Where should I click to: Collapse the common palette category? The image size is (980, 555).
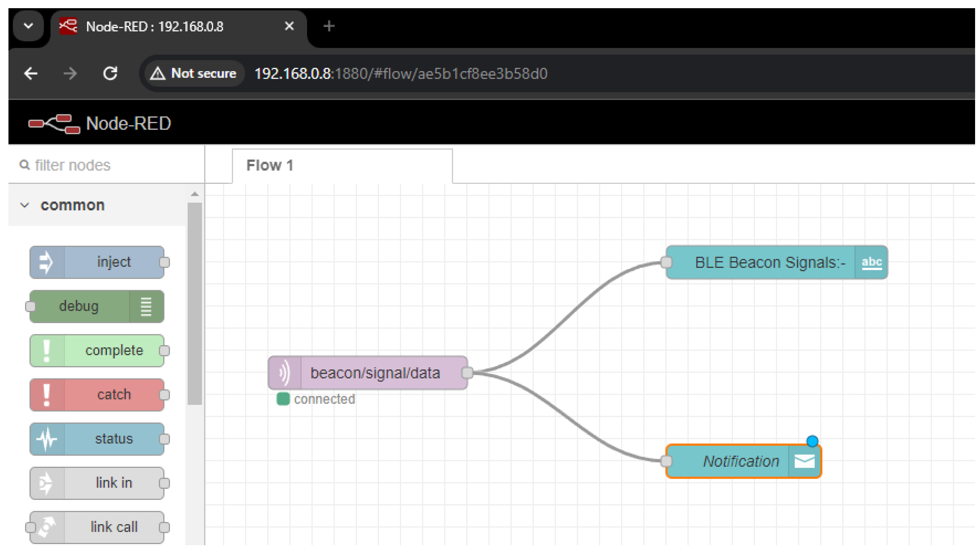coord(25,205)
